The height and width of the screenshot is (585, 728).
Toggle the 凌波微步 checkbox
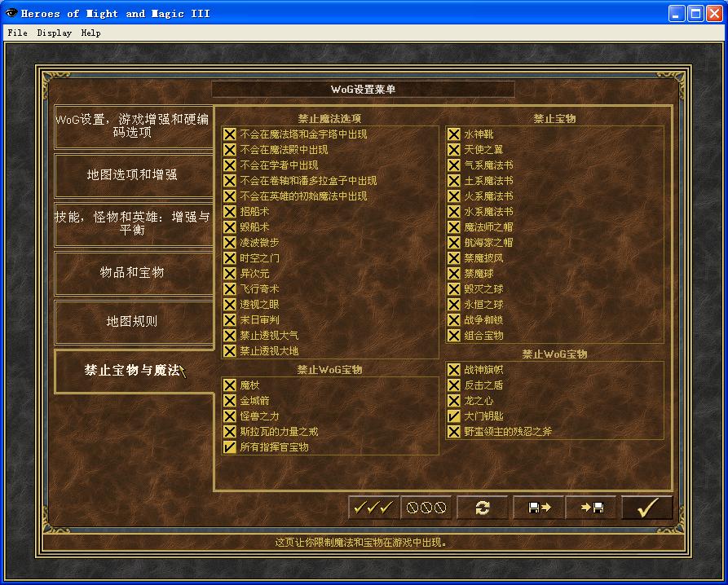tap(229, 242)
